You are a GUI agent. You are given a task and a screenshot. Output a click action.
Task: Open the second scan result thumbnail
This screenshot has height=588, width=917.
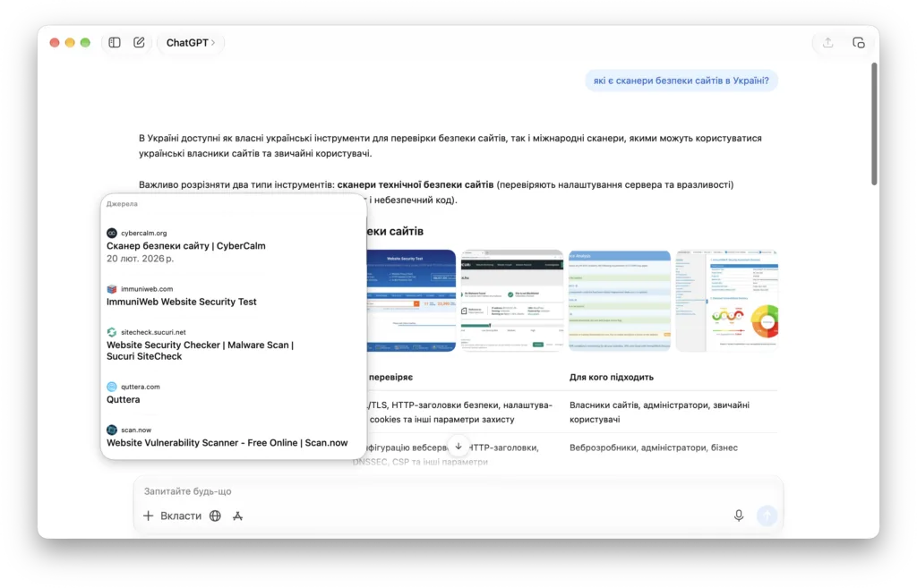[511, 301]
